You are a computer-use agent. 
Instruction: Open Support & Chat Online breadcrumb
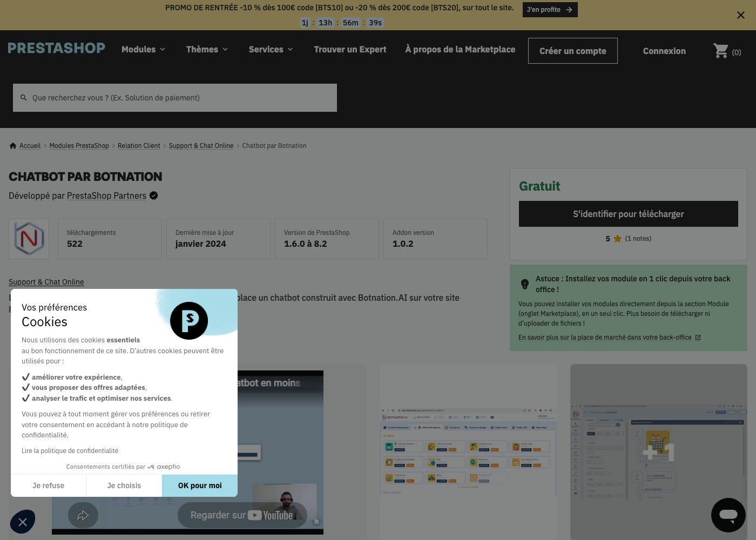[x=201, y=146]
